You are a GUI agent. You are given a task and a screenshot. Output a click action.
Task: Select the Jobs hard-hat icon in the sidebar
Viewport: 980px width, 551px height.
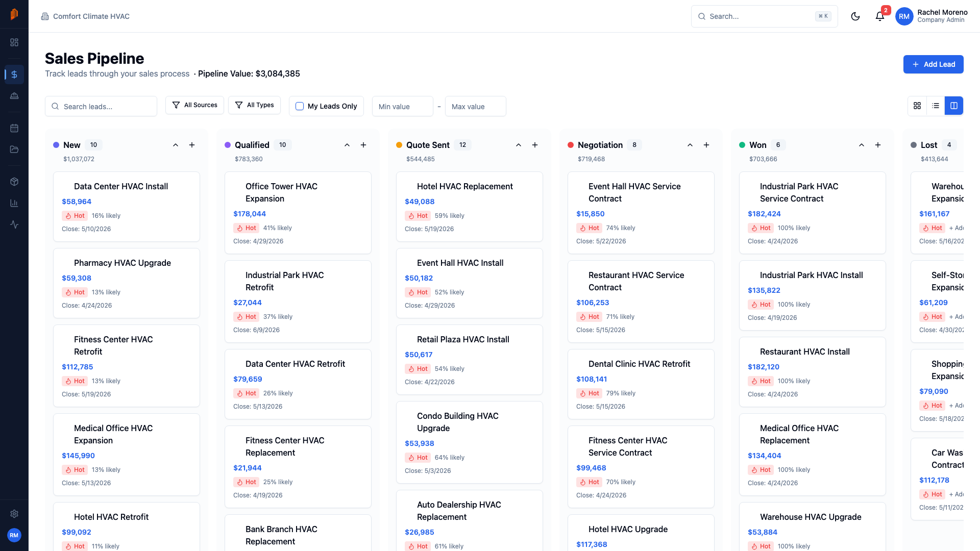point(14,95)
